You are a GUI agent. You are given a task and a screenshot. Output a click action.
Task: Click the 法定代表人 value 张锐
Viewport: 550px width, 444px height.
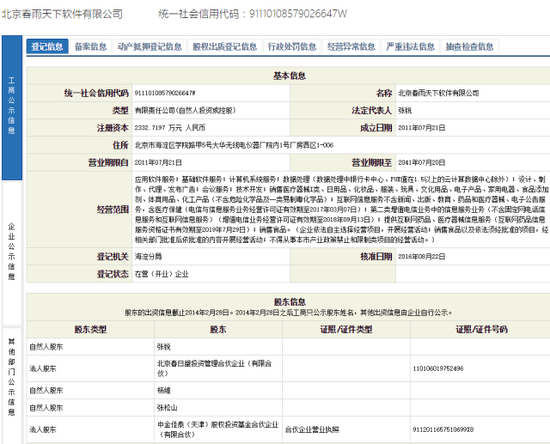tap(405, 110)
